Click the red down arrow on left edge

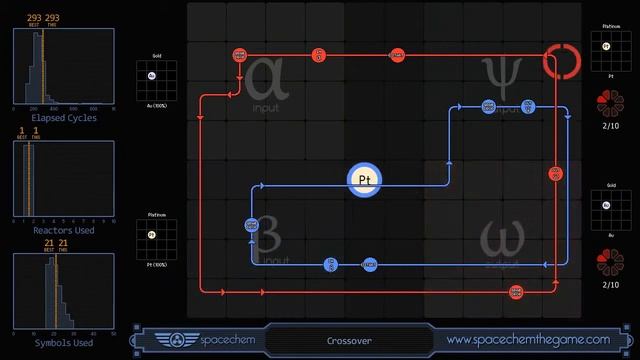tap(200, 118)
